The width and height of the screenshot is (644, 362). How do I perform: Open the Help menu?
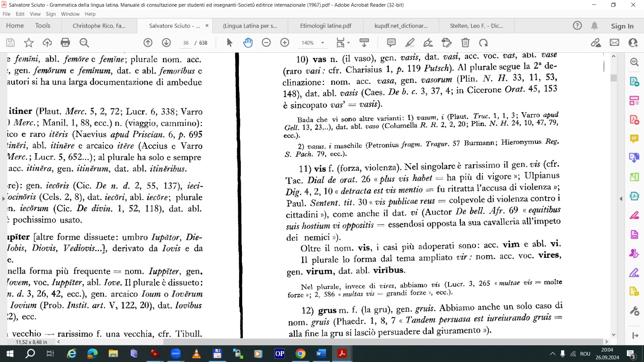point(90,14)
